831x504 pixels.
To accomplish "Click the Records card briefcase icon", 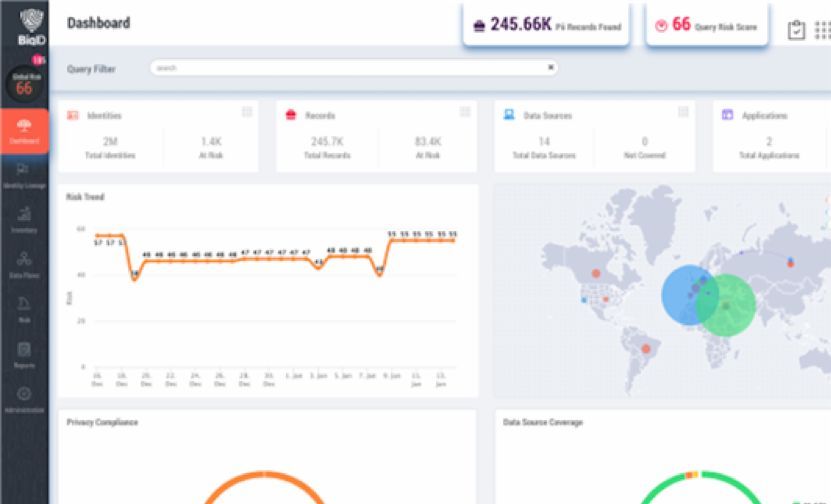I will [x=291, y=115].
